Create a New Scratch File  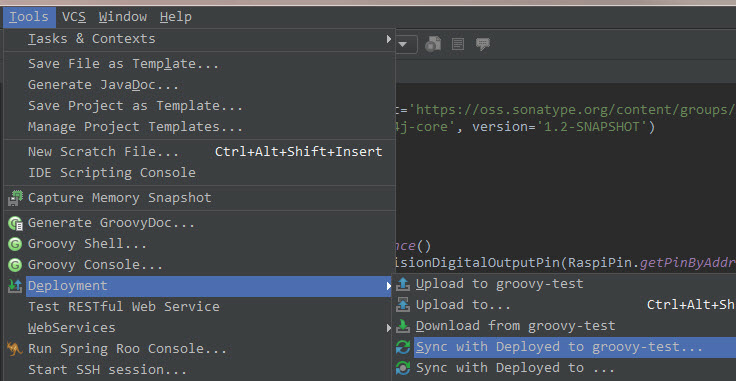pyautogui.click(x=199, y=152)
